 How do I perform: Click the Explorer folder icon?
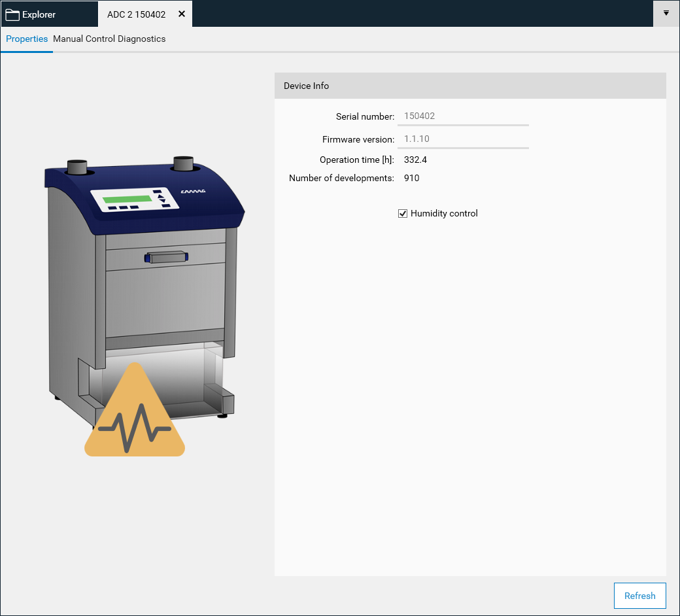click(12, 14)
